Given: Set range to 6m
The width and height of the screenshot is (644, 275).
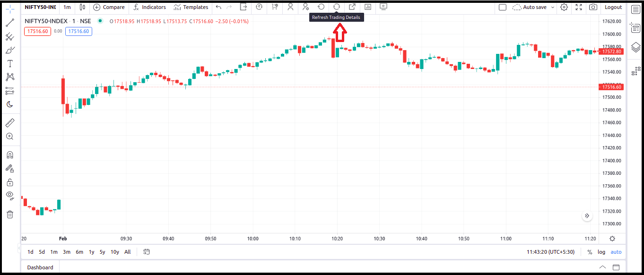Looking at the screenshot, I should point(79,252).
